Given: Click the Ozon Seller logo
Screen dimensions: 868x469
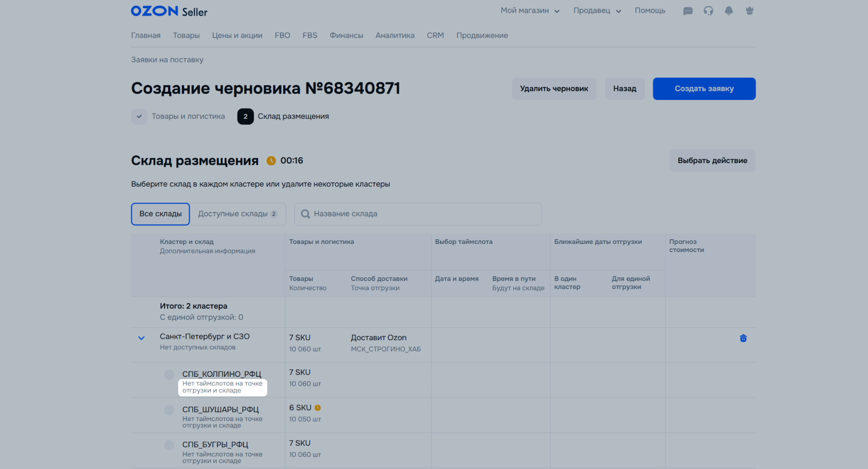Looking at the screenshot, I should [x=169, y=11].
